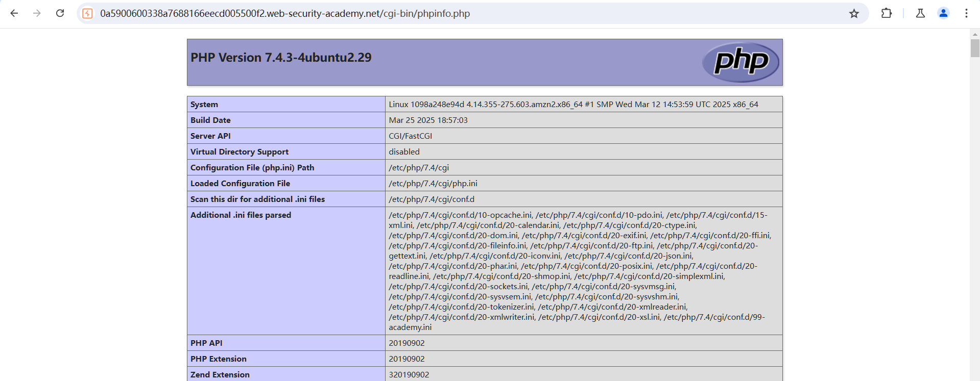The height and width of the screenshot is (381, 980).
Task: Click the PHP logo in the header
Action: (740, 62)
